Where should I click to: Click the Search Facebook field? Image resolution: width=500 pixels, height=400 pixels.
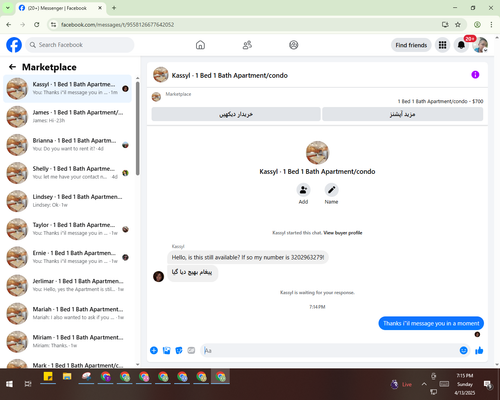(x=80, y=45)
